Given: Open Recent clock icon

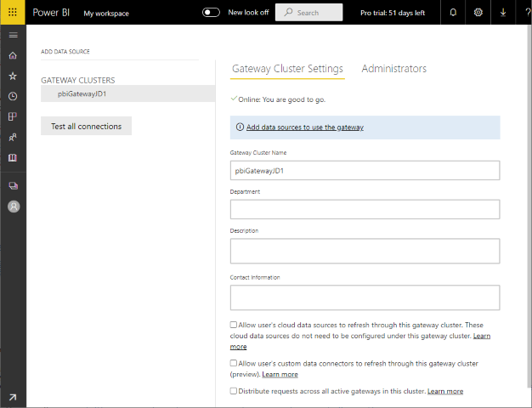Looking at the screenshot, I should (x=13, y=96).
